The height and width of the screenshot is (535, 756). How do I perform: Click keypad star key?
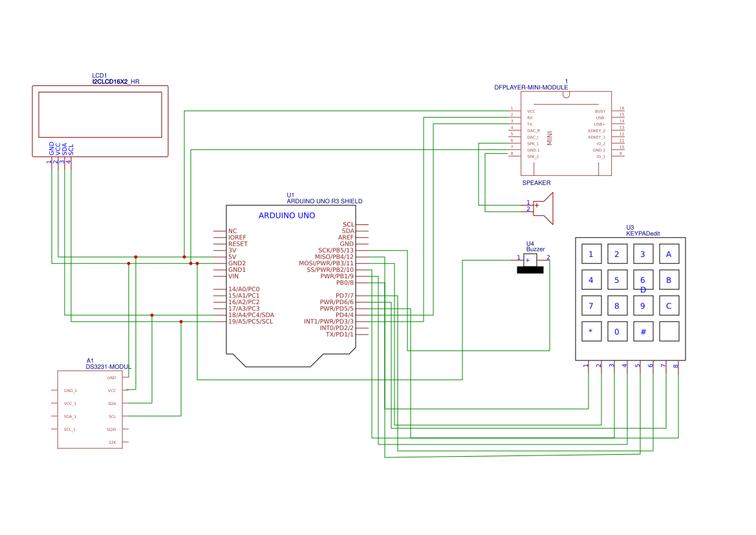pos(591,331)
